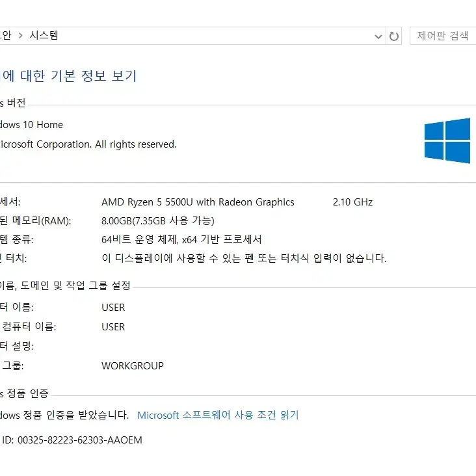Click the 기본 정보 보기 page heading
Screen dimensions: 476x476
coord(69,76)
